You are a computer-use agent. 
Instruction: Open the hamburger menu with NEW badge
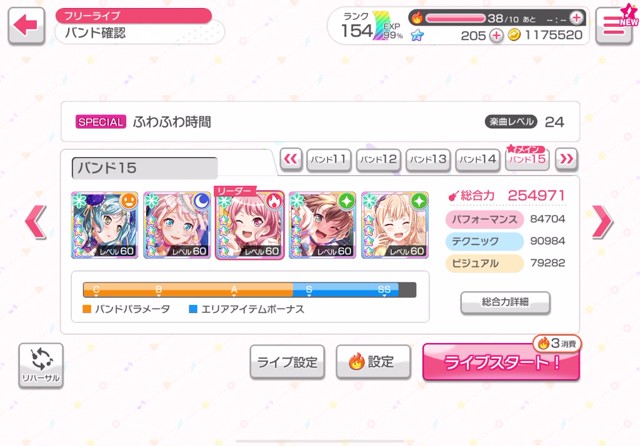pos(614,26)
